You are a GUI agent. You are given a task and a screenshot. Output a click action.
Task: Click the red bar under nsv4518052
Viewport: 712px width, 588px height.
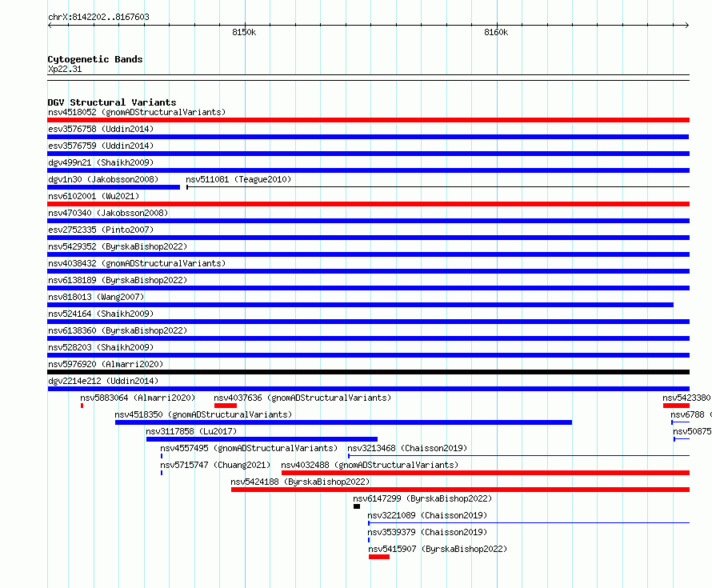368,120
